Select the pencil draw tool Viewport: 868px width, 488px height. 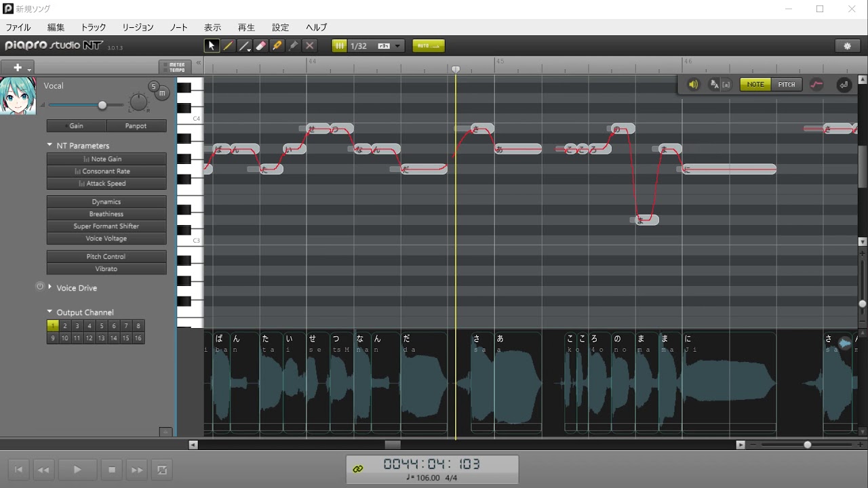tap(229, 46)
